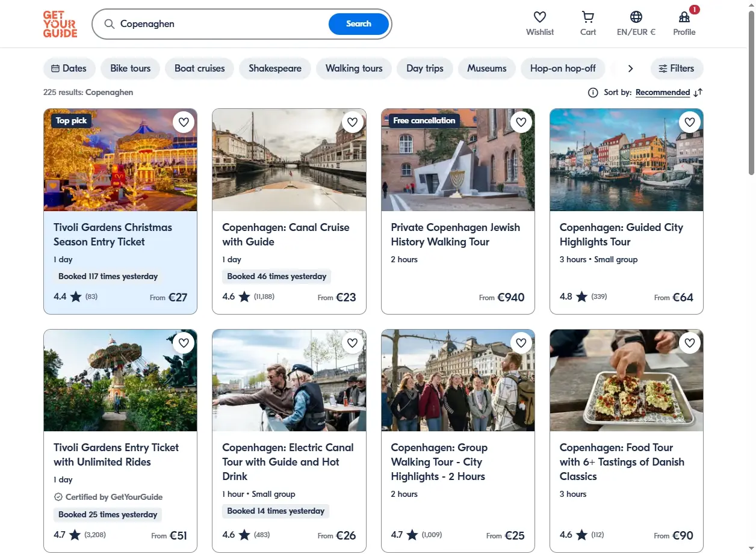The image size is (756, 554).
Task: Click the Top pick badge
Action: coord(72,121)
